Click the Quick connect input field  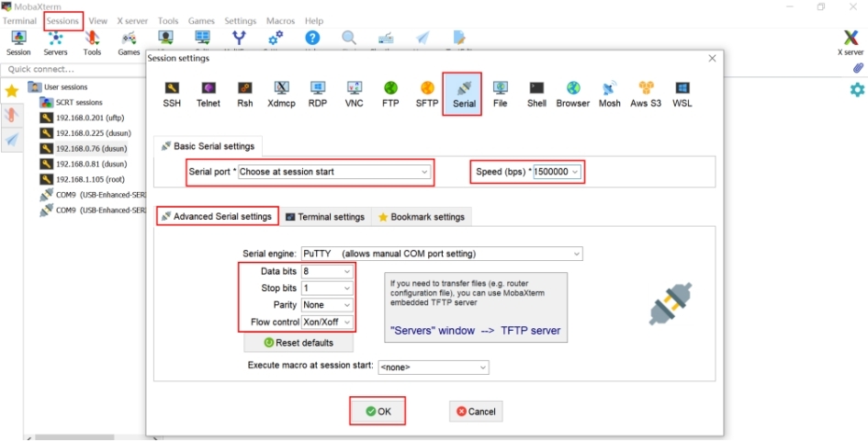pos(74,69)
